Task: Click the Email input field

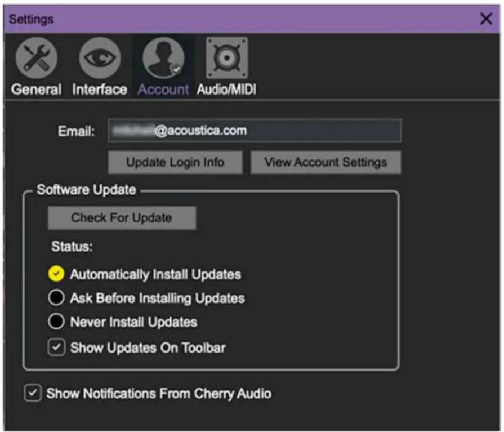Action: coord(255,131)
